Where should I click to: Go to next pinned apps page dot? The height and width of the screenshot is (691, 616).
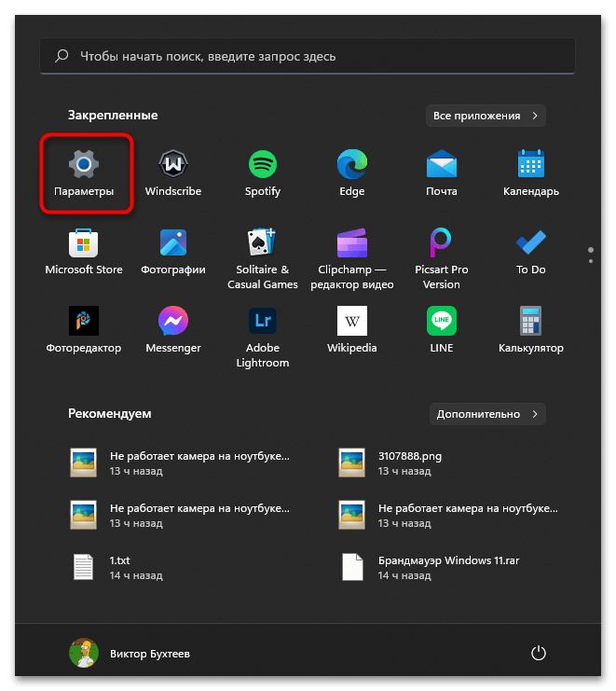click(x=591, y=261)
